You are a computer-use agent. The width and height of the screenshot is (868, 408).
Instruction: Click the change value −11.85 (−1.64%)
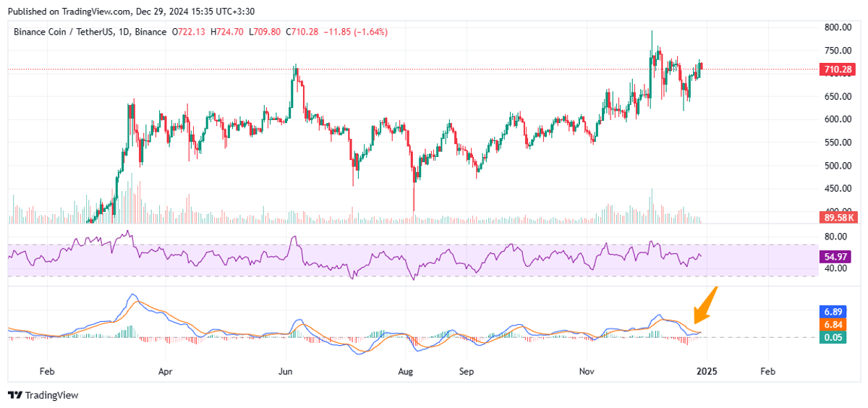click(x=357, y=32)
